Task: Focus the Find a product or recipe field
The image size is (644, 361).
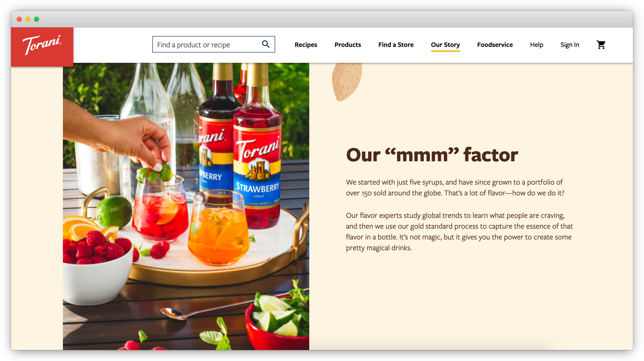Action: coord(214,44)
